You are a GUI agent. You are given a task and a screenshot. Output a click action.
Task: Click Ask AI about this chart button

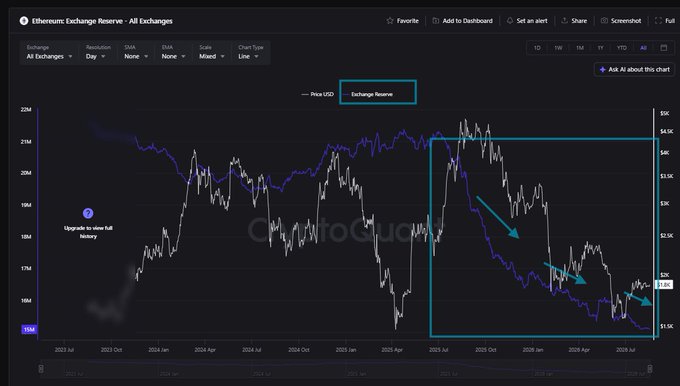(x=634, y=69)
